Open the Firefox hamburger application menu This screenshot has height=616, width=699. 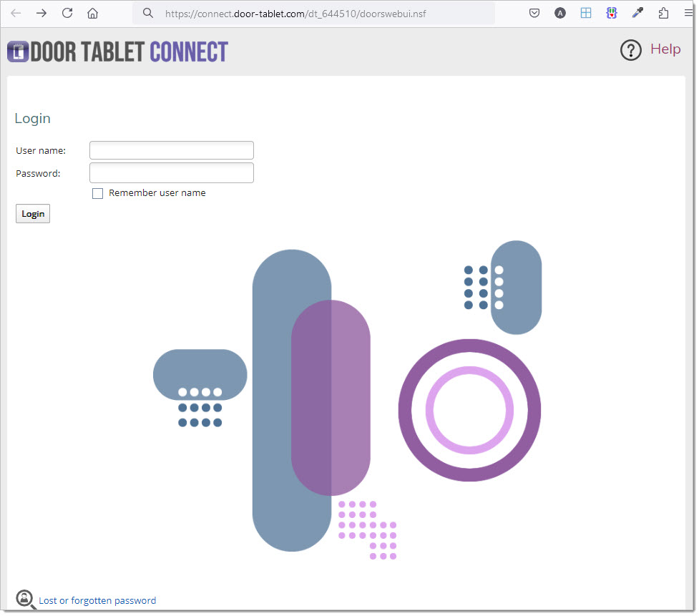688,14
